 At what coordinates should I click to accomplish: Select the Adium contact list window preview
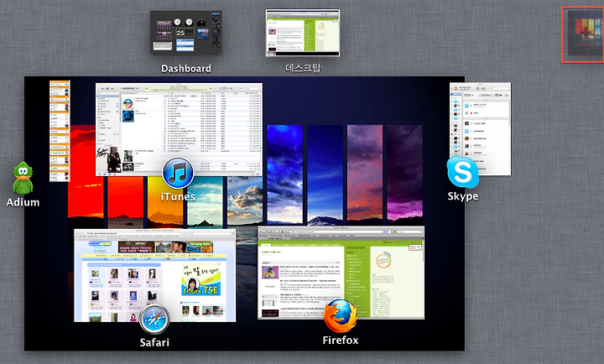point(60,131)
